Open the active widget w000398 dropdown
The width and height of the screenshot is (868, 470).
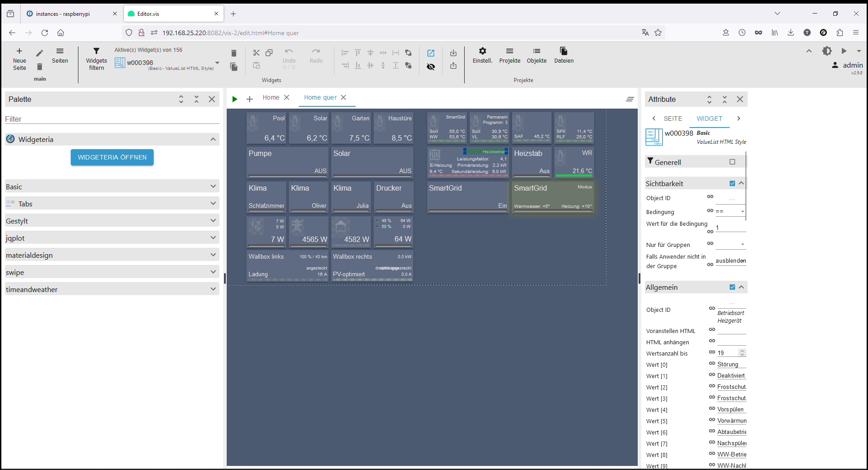(x=217, y=63)
